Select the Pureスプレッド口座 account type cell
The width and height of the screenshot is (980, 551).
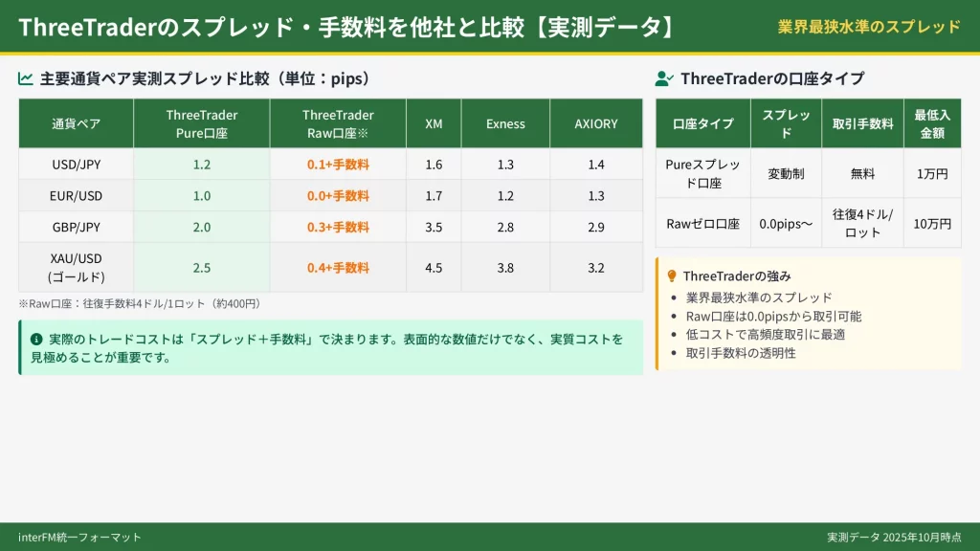[x=702, y=173]
